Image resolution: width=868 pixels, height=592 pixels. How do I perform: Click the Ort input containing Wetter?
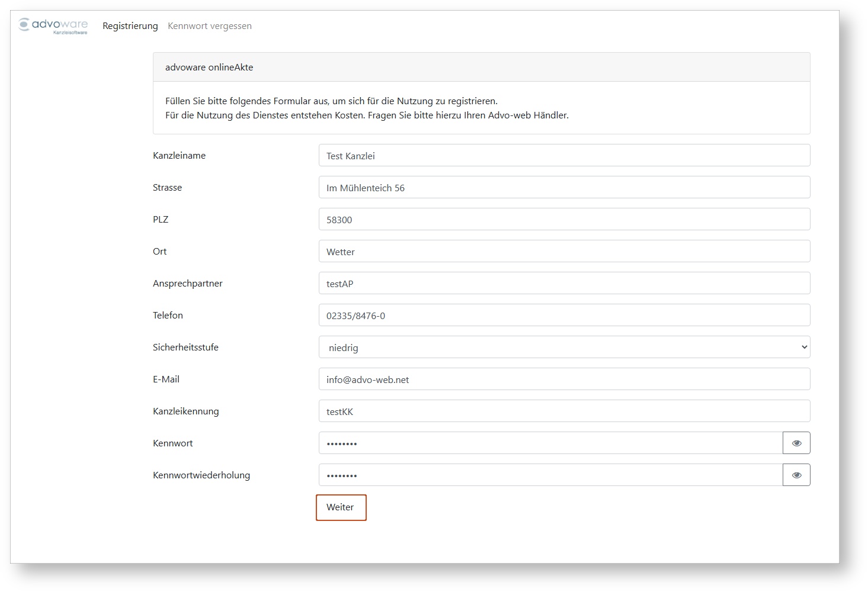coord(563,252)
